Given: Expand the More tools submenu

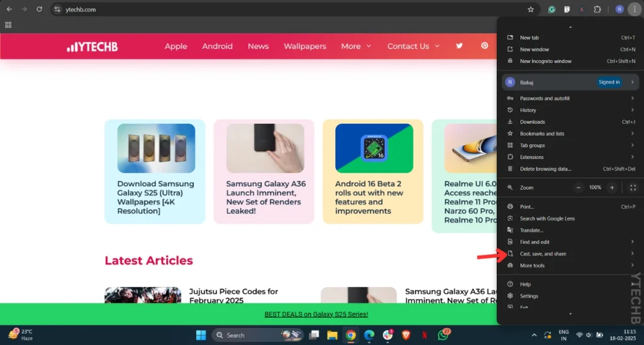Looking at the screenshot, I should [x=571, y=265].
